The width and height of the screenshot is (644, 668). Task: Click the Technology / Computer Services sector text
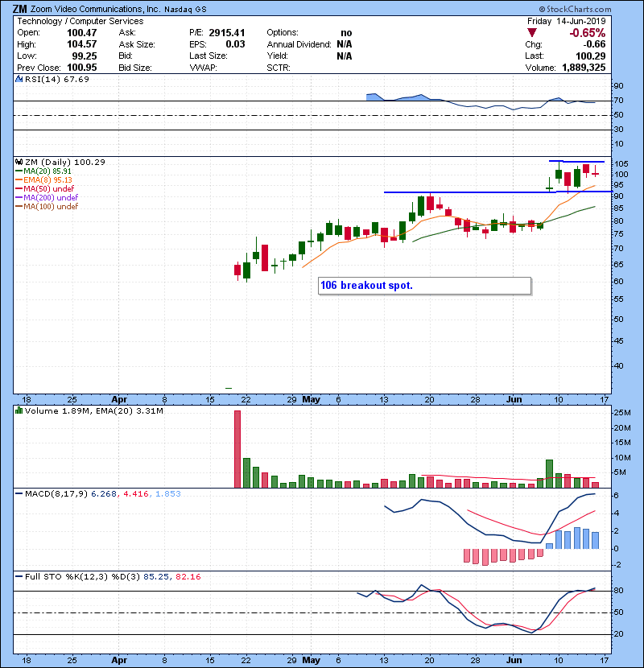[80, 21]
